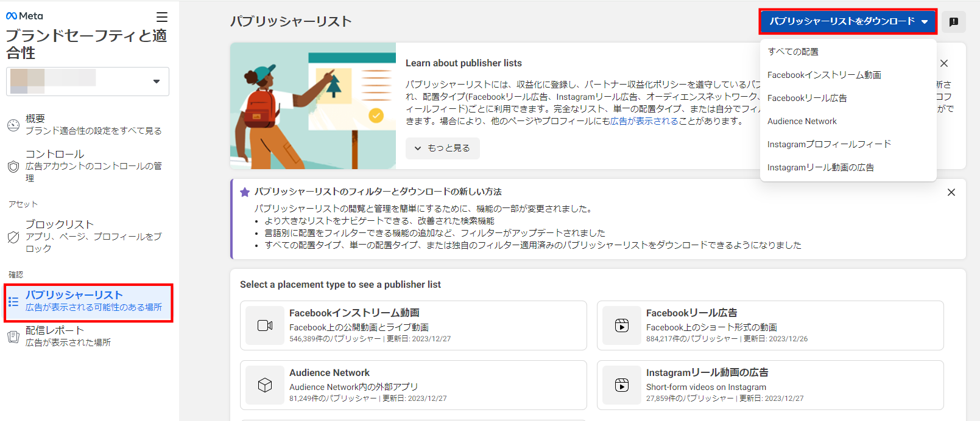Viewport: 980px width, 421px height.
Task: Select Instagramリール動画の広告 in download menu
Action: point(820,167)
